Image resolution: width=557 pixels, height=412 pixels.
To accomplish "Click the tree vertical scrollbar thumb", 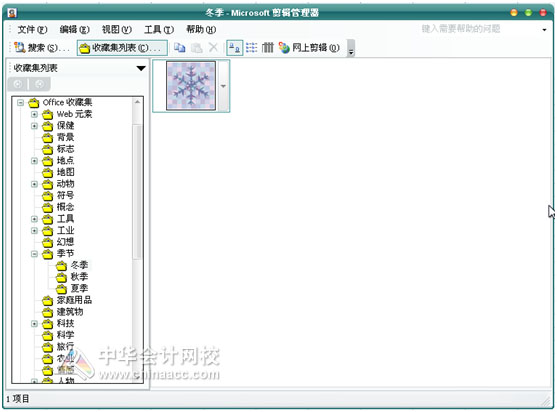I will coord(137,191).
